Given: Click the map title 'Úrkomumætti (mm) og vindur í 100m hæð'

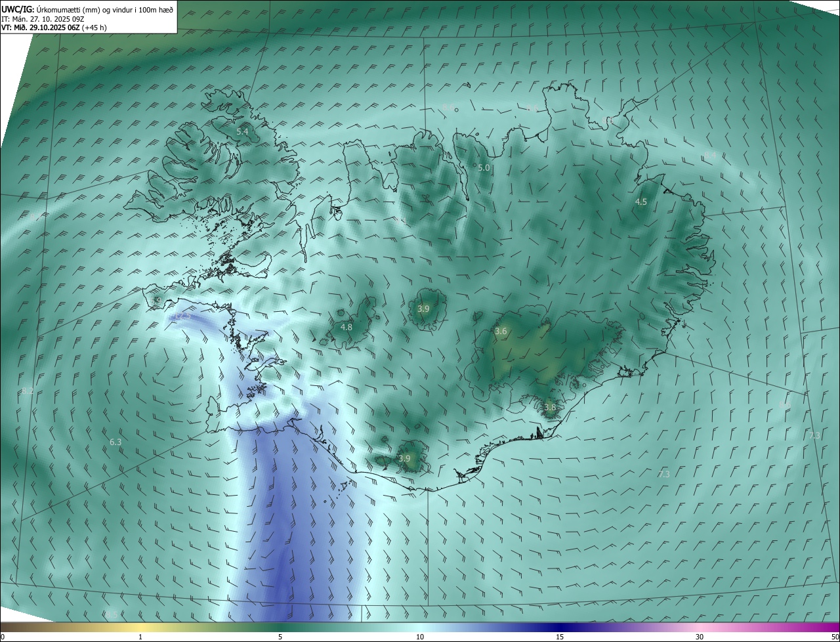Looking at the screenshot, I should [x=105, y=10].
